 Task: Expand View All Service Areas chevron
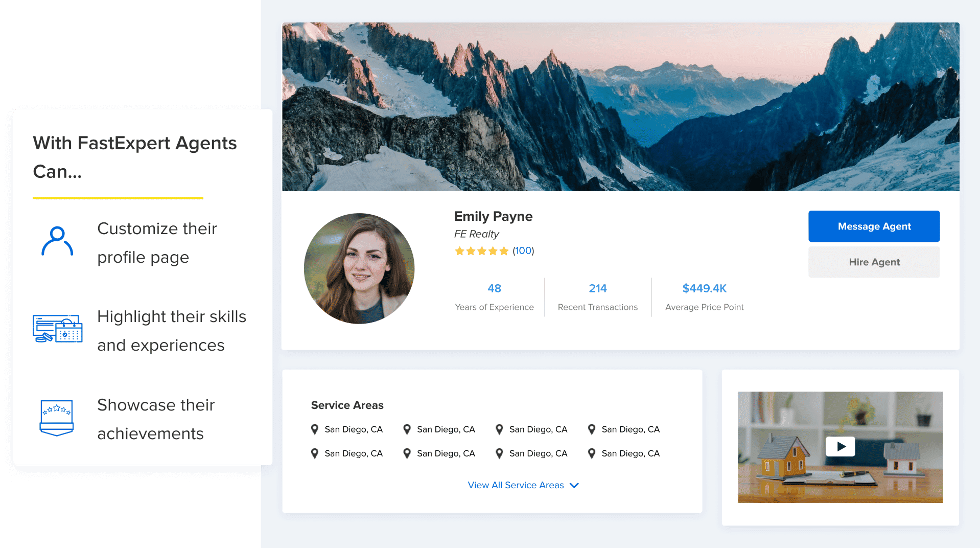pos(574,485)
